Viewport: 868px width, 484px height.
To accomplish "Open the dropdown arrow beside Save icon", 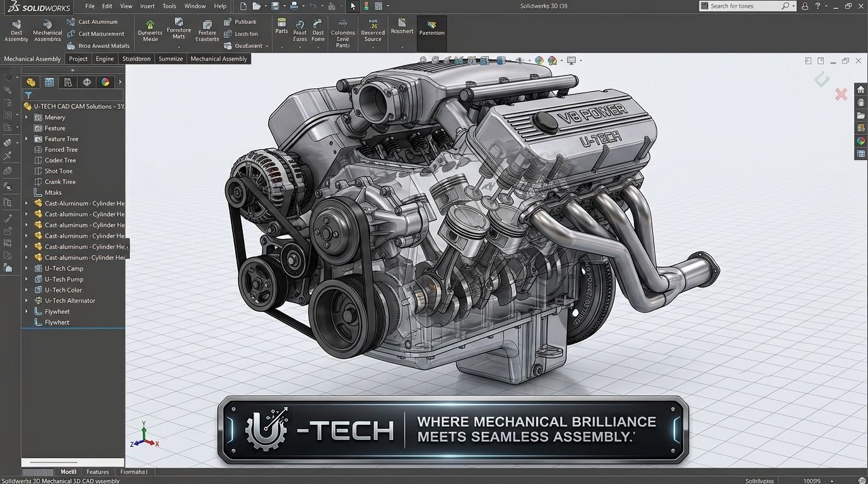I will click(x=284, y=6).
